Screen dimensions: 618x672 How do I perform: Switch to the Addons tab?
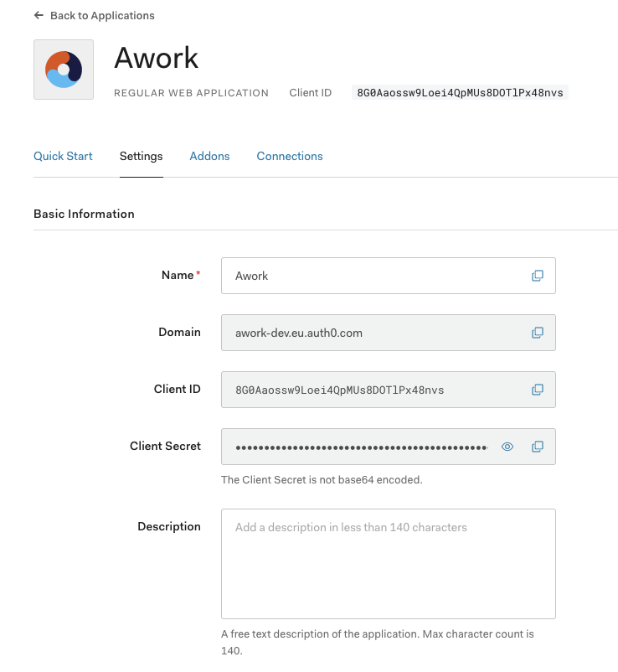209,156
